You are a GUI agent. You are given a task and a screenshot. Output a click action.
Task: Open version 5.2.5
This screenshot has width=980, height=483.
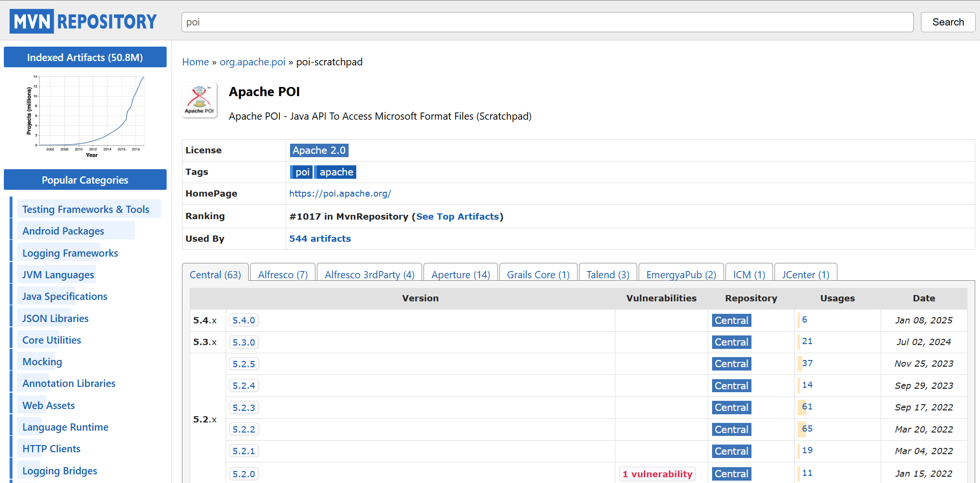pyautogui.click(x=244, y=364)
